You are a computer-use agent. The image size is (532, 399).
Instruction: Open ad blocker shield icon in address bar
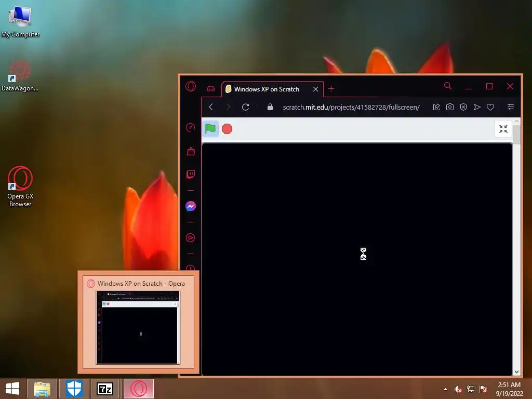[463, 107]
